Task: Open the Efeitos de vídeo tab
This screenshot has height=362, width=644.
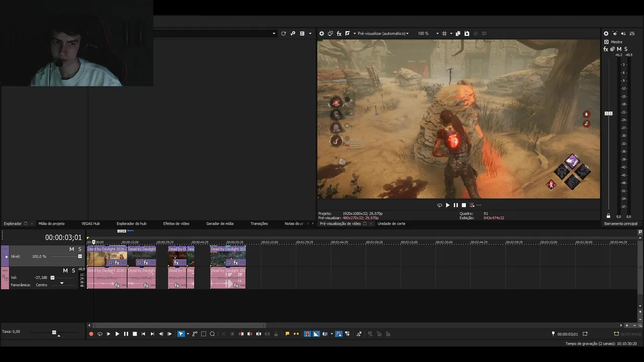Action: 176,224
